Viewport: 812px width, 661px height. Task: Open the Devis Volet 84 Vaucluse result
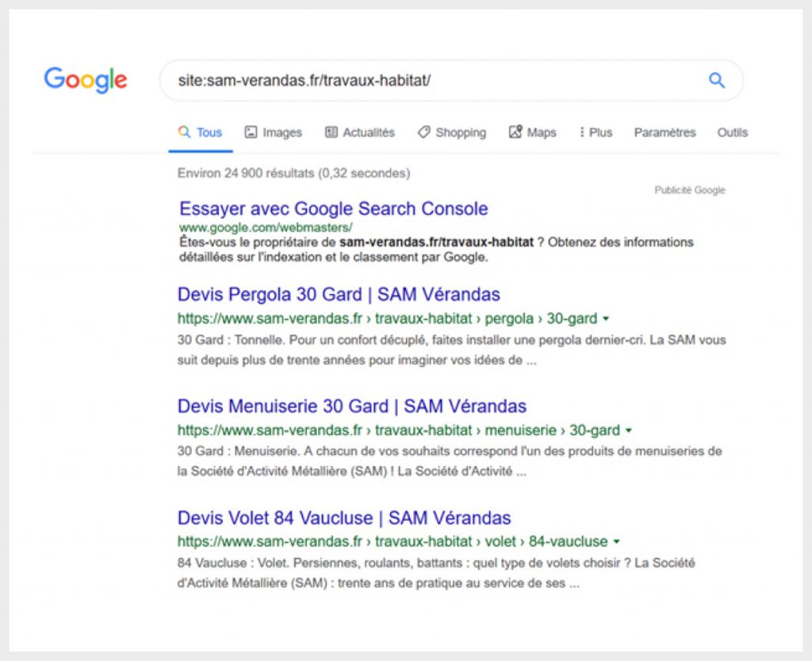point(343,518)
